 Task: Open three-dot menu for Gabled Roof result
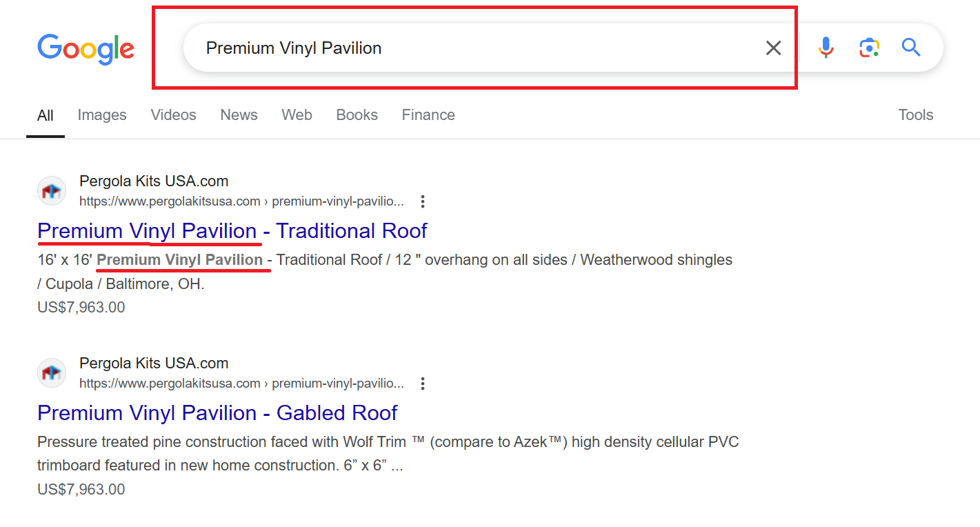(423, 384)
